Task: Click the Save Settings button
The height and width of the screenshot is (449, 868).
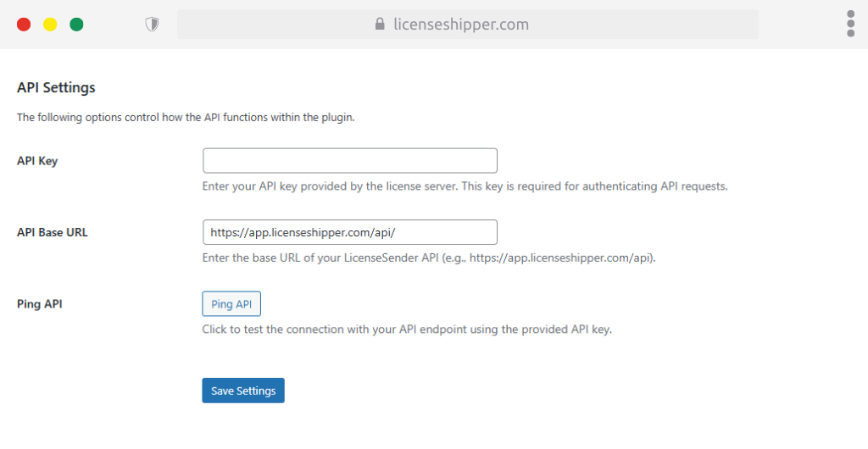Action: tap(243, 391)
